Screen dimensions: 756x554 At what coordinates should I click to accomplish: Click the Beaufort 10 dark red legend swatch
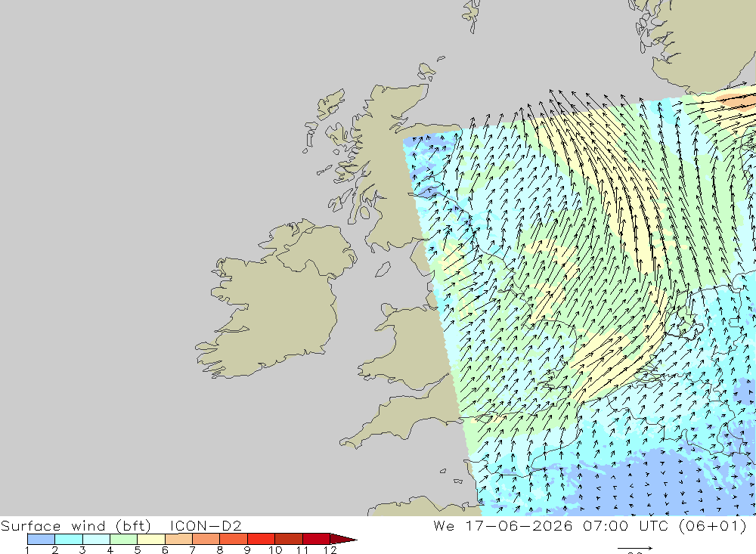[x=288, y=539]
